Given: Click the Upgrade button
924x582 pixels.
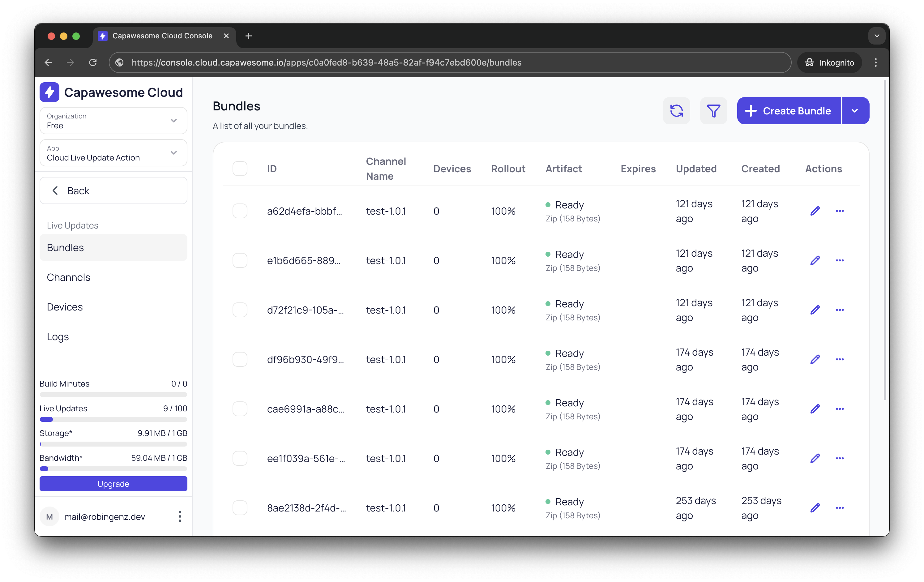Looking at the screenshot, I should click(x=113, y=484).
